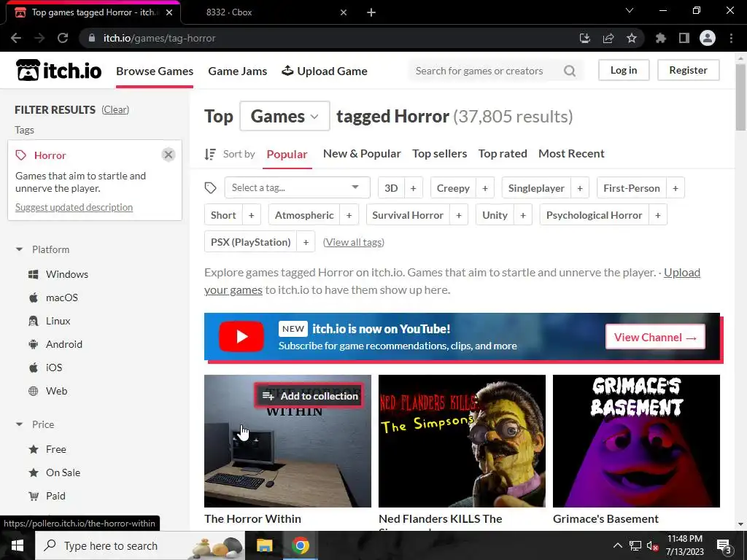Image resolution: width=747 pixels, height=560 pixels.
Task: Filter by Web platform
Action: (x=47, y=391)
